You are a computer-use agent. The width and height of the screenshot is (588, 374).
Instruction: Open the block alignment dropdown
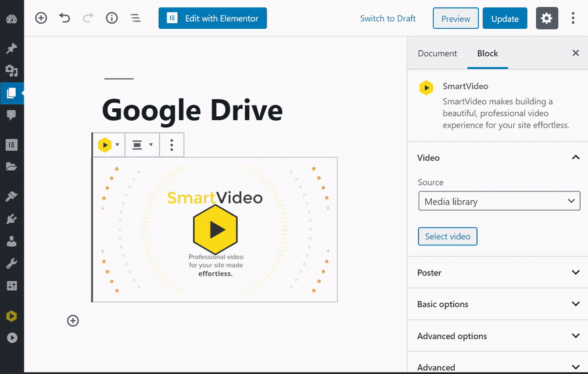point(142,145)
